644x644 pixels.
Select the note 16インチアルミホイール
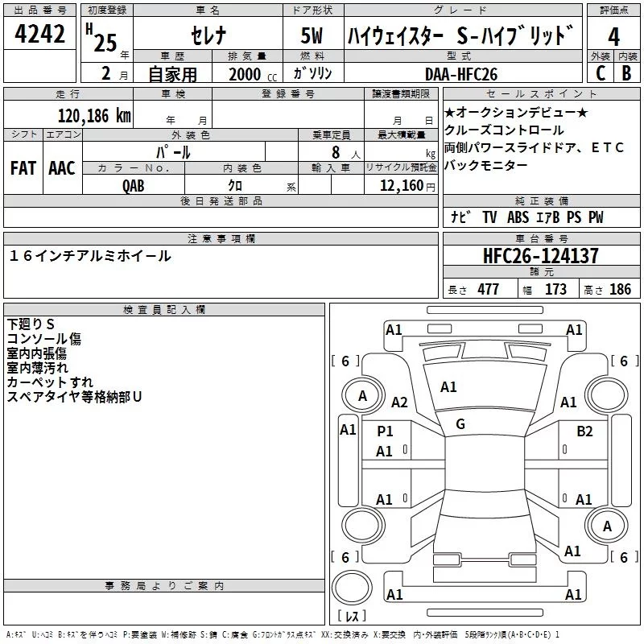(x=90, y=256)
